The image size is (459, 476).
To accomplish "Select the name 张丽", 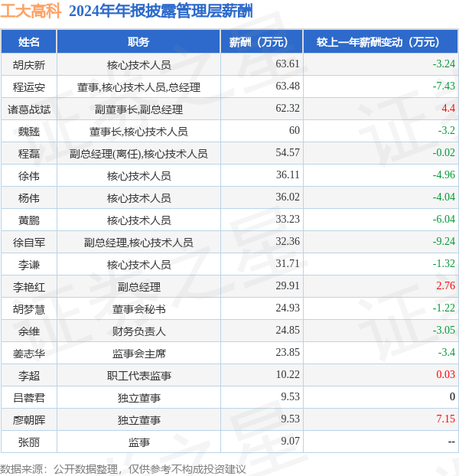I will pyautogui.click(x=29, y=442).
